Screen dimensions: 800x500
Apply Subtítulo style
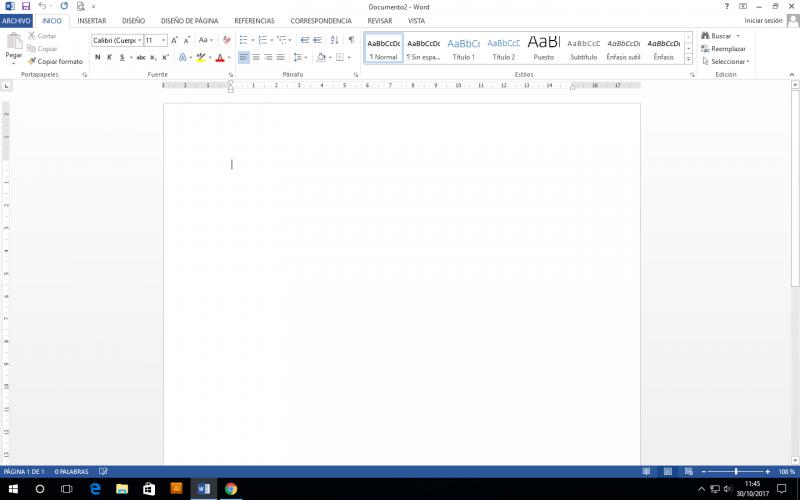(584, 49)
